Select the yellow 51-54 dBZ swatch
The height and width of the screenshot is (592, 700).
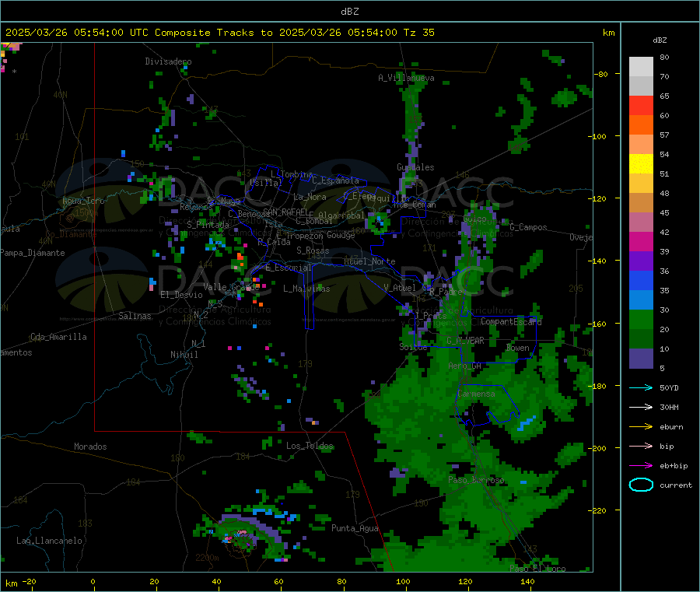[x=641, y=164]
